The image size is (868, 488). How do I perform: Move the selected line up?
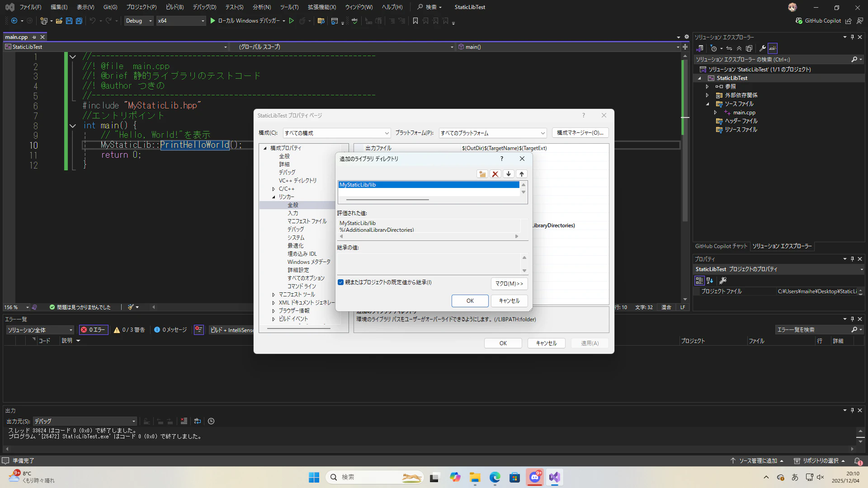click(522, 174)
